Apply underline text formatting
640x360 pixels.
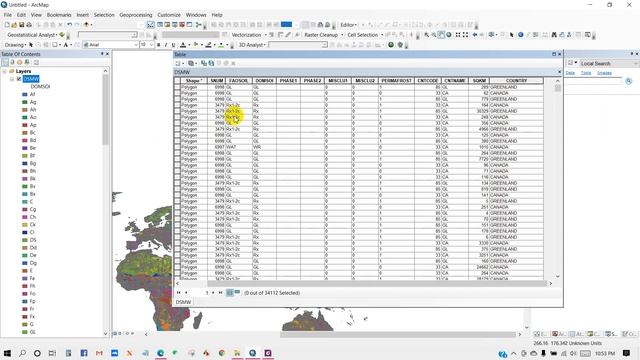coord(173,44)
